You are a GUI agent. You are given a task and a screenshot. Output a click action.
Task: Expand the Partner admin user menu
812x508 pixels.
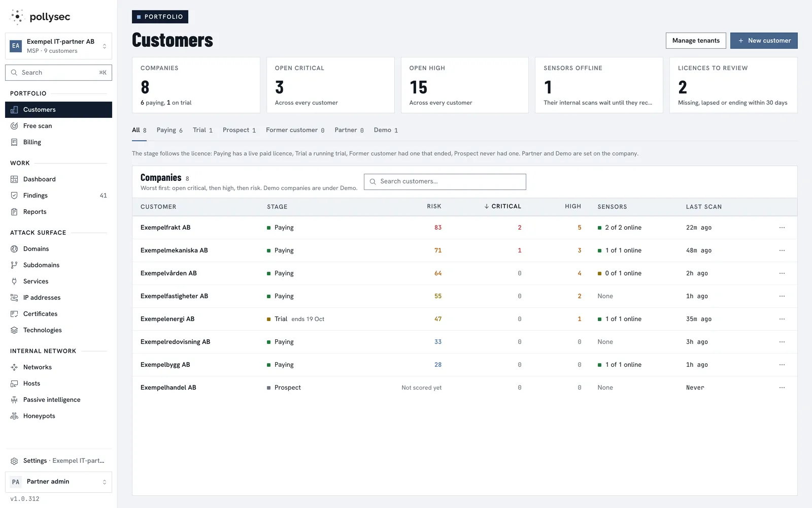tap(58, 482)
